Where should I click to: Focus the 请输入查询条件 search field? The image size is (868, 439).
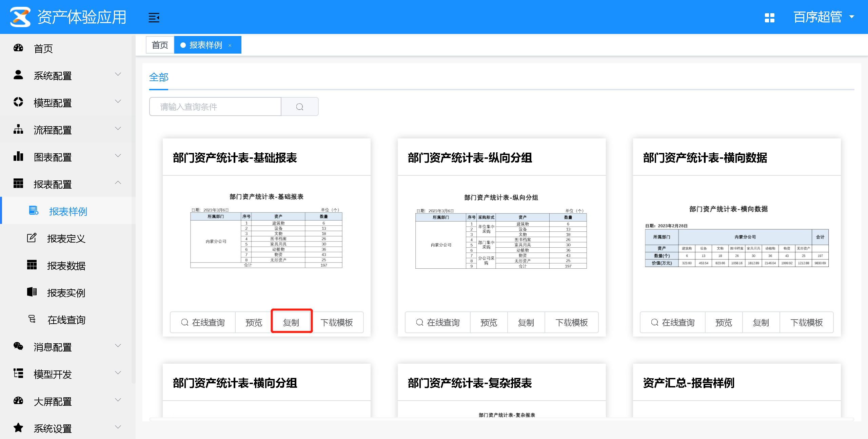pyautogui.click(x=215, y=107)
